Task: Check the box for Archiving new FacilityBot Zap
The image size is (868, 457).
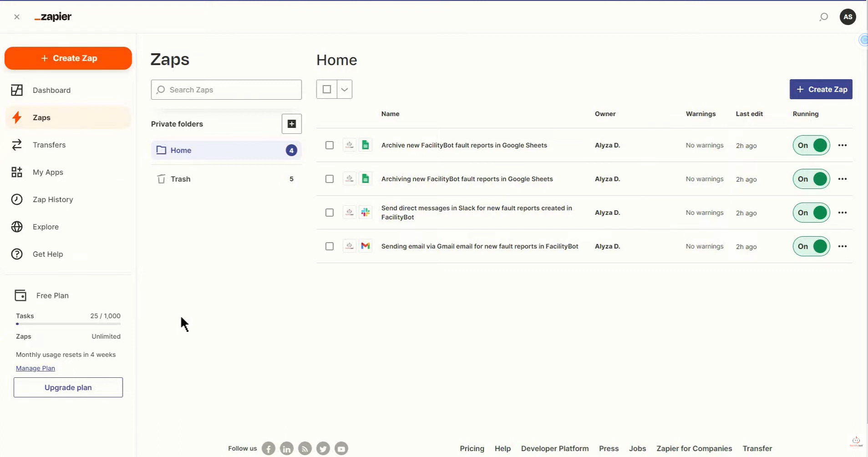Action: tap(330, 179)
